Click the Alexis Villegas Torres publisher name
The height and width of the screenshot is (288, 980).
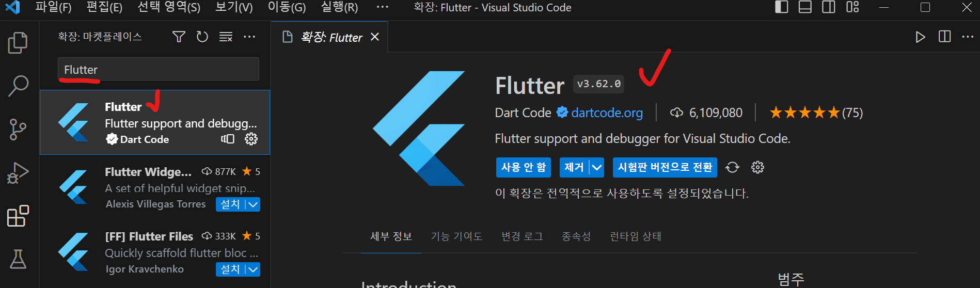(x=155, y=204)
